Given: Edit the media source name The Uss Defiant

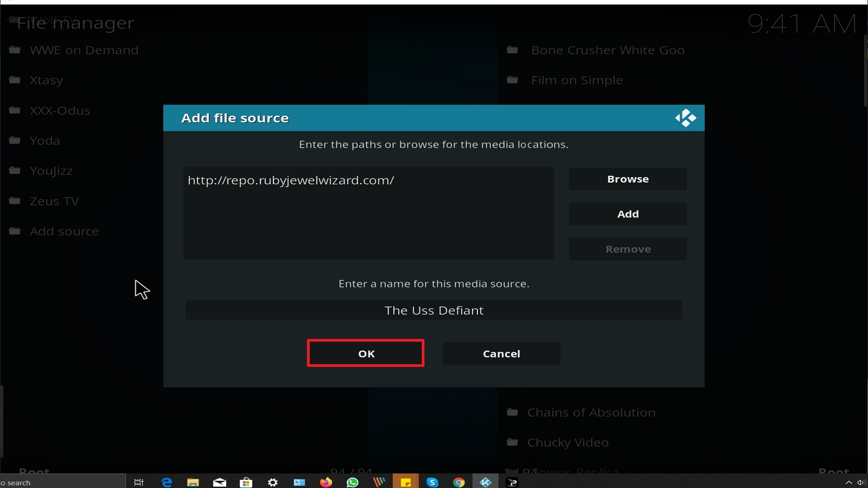Looking at the screenshot, I should point(434,310).
